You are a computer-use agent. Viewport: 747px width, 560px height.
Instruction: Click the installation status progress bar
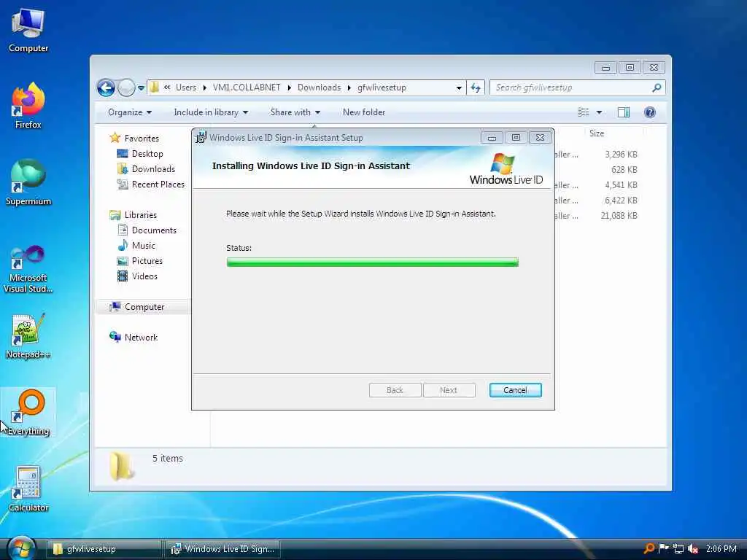[x=373, y=262]
